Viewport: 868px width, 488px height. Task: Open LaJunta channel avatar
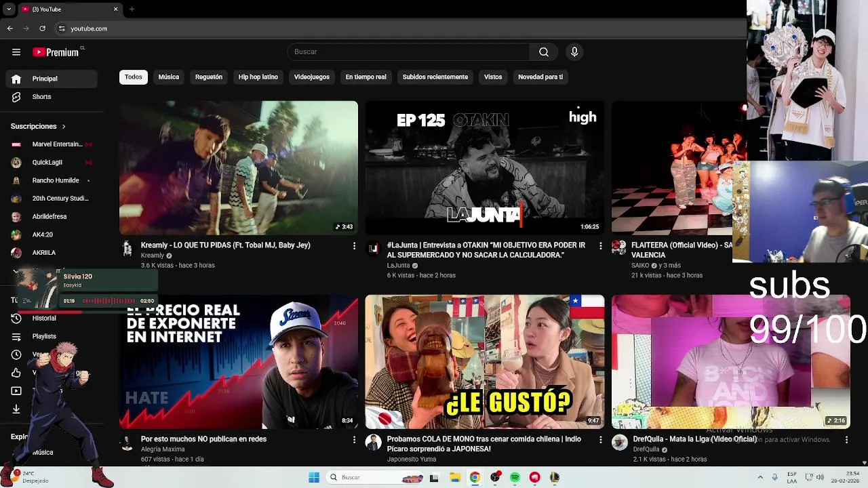[x=373, y=248]
